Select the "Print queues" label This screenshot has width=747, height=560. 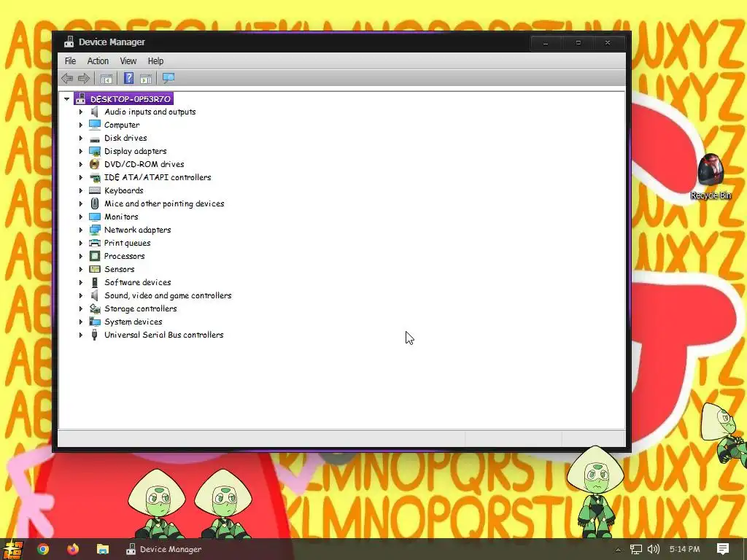point(127,243)
